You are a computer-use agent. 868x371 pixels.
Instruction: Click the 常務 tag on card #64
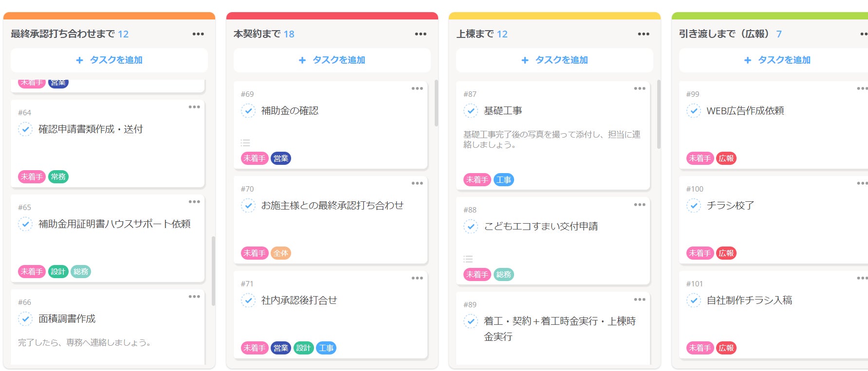(58, 177)
